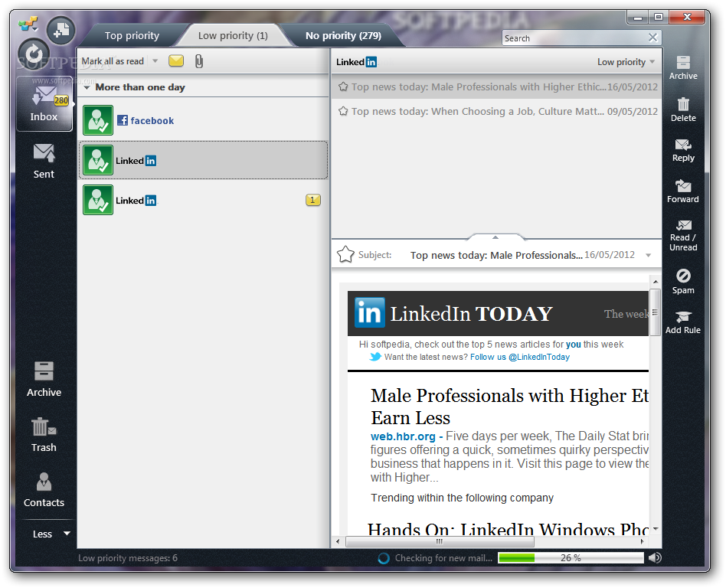The width and height of the screenshot is (726, 588).
Task: Filter unread messages with envelope icon
Action: pyautogui.click(x=176, y=60)
